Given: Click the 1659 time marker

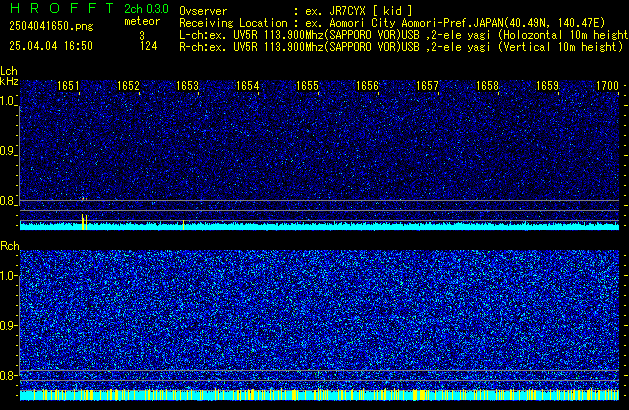Looking at the screenshot, I should [x=547, y=86].
